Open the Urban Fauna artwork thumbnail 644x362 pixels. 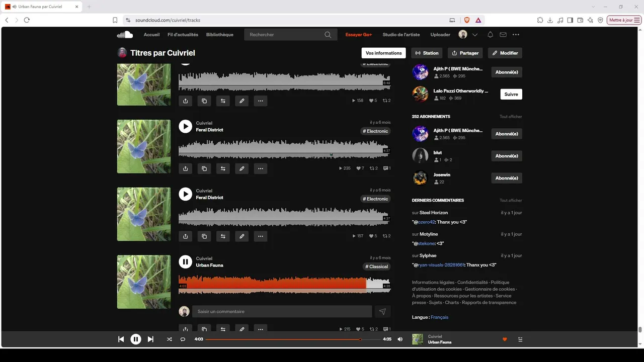pos(144,282)
